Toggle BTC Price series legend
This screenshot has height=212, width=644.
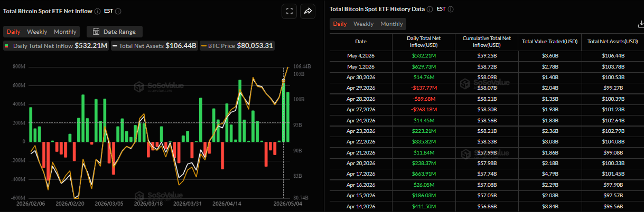[237, 46]
